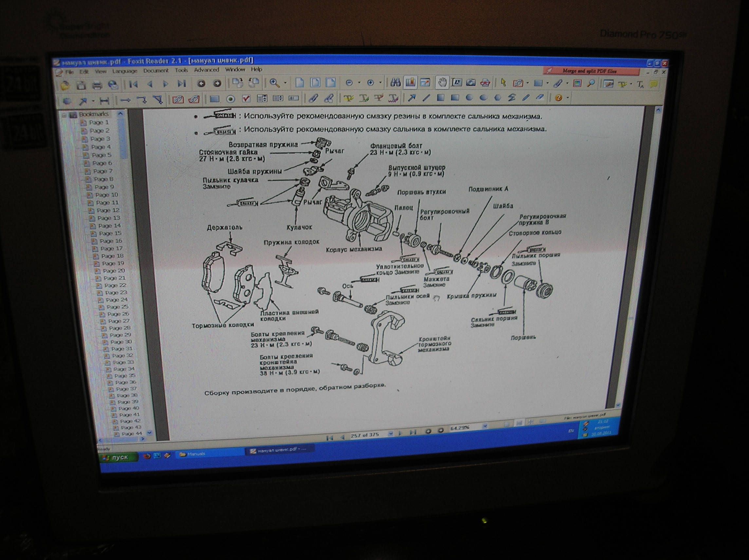The image size is (749, 560).
Task: Click the Snapshot camera icon
Action: (471, 82)
